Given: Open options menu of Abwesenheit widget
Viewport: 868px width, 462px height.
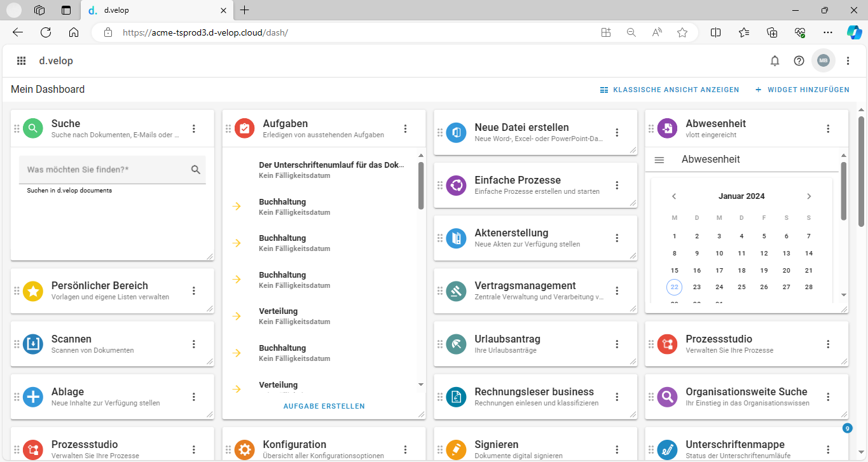Looking at the screenshot, I should pos(828,128).
